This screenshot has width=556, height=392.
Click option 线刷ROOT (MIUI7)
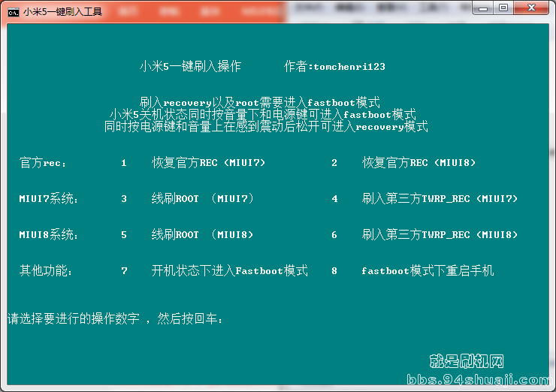point(202,198)
